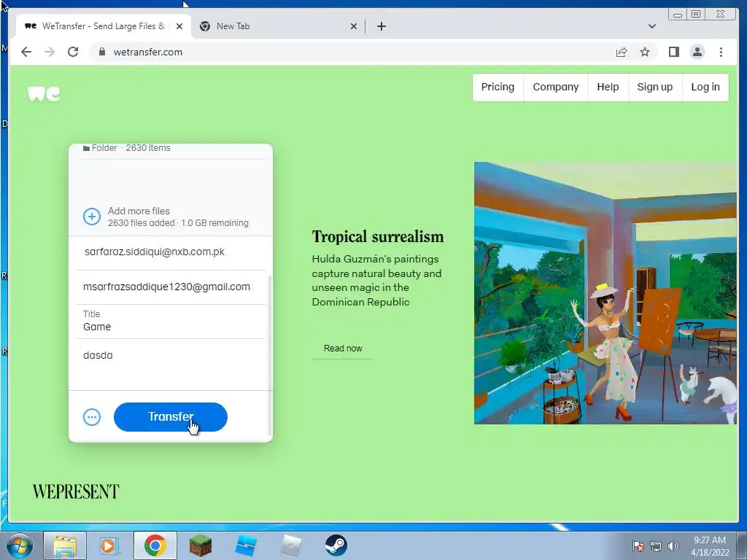Expand the tab search chevron
The image size is (747, 560).
click(x=651, y=26)
